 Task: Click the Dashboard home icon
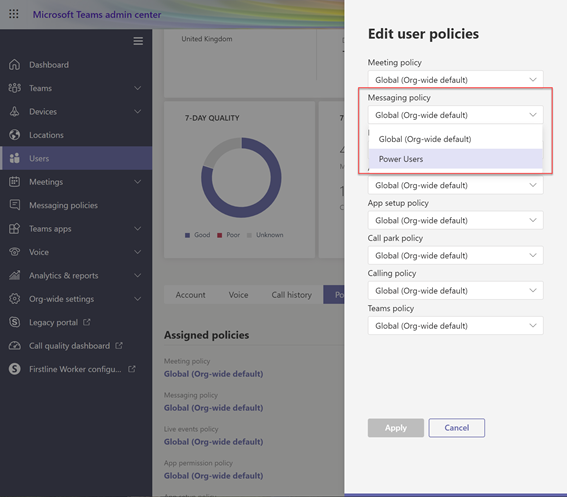(x=14, y=65)
